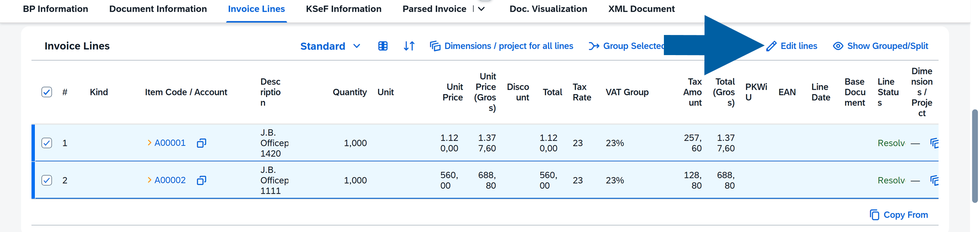Open the KSeF Information tab
The image size is (980, 232).
(343, 9)
